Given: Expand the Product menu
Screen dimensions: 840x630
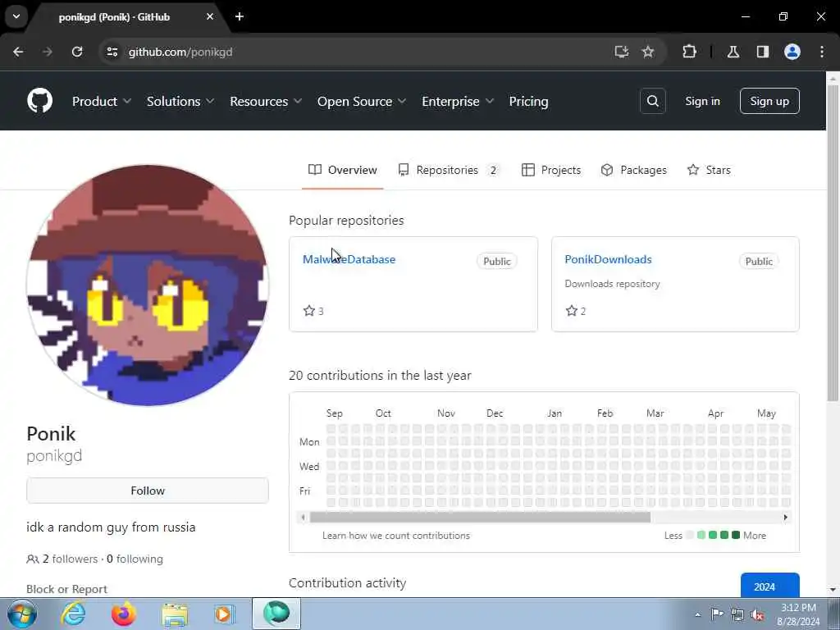Looking at the screenshot, I should (x=101, y=101).
